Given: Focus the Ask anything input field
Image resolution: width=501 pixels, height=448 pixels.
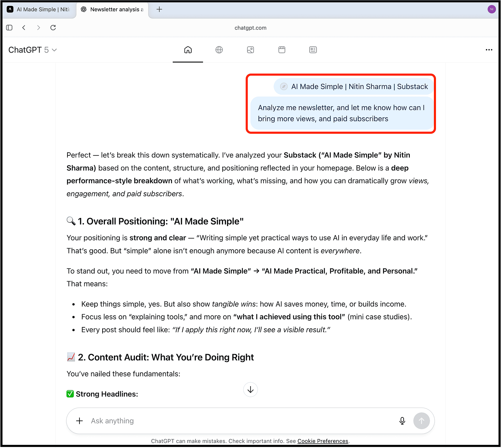Looking at the screenshot, I should coord(241,421).
